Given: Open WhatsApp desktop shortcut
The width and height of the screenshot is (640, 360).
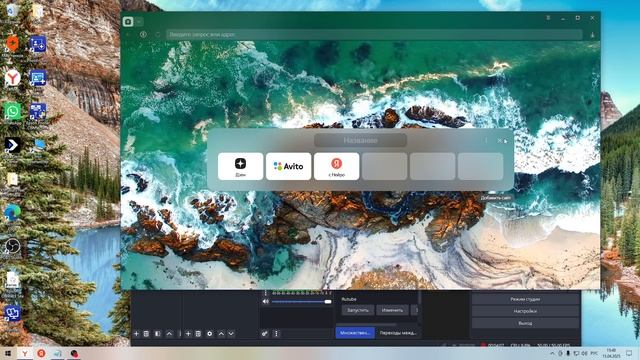Looking at the screenshot, I should point(13,112).
